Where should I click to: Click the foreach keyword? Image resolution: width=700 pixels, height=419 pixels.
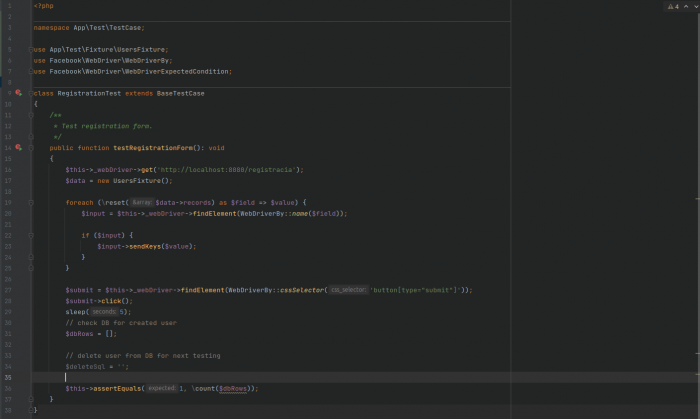79,203
